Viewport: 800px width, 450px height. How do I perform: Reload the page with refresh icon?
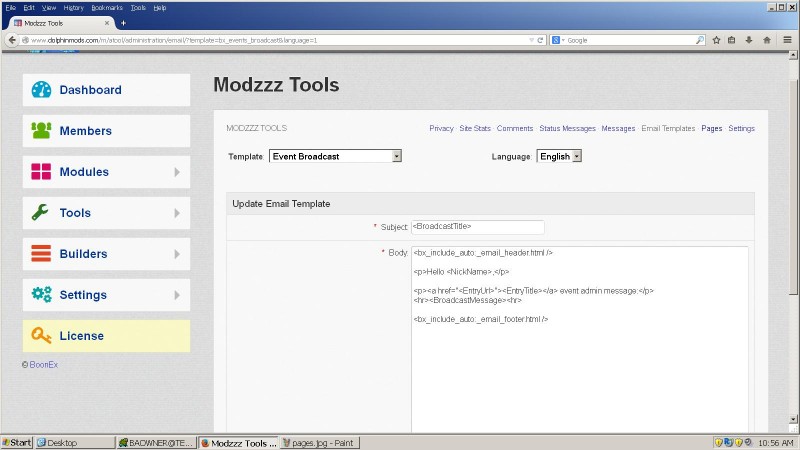click(540, 40)
